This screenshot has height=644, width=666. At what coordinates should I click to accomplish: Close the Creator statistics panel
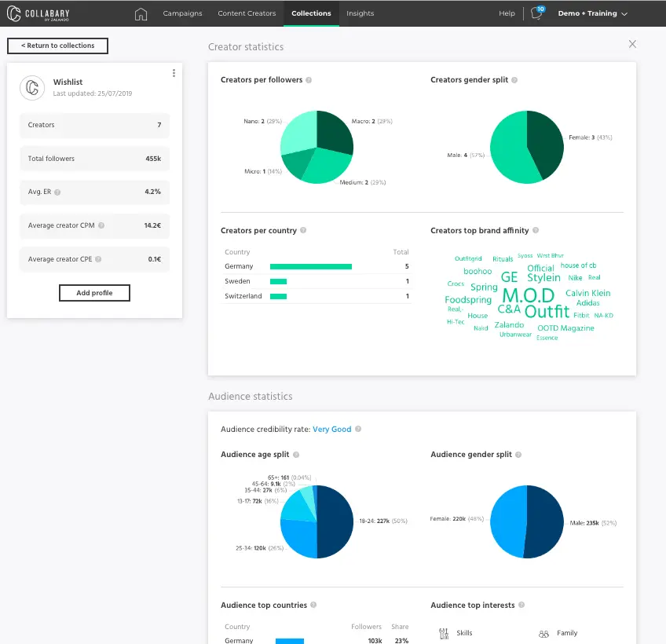(632, 45)
